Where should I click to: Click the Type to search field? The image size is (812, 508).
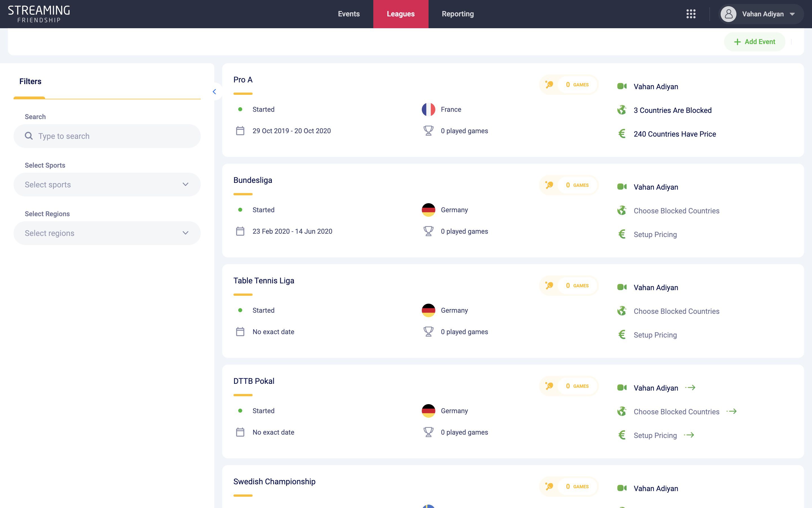pos(107,136)
